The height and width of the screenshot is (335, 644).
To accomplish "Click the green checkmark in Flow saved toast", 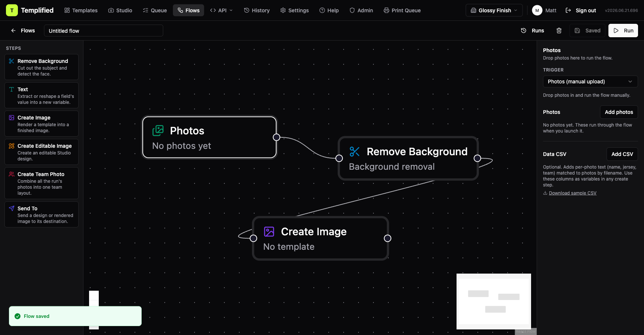I will click(18, 316).
